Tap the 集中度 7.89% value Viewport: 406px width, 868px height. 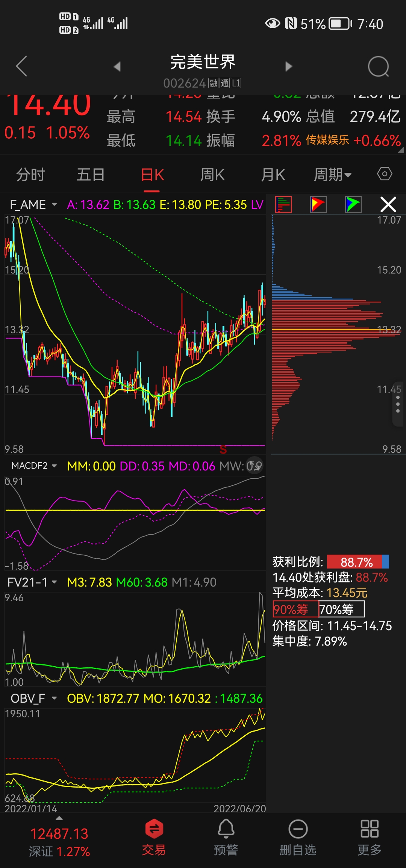pos(331,641)
